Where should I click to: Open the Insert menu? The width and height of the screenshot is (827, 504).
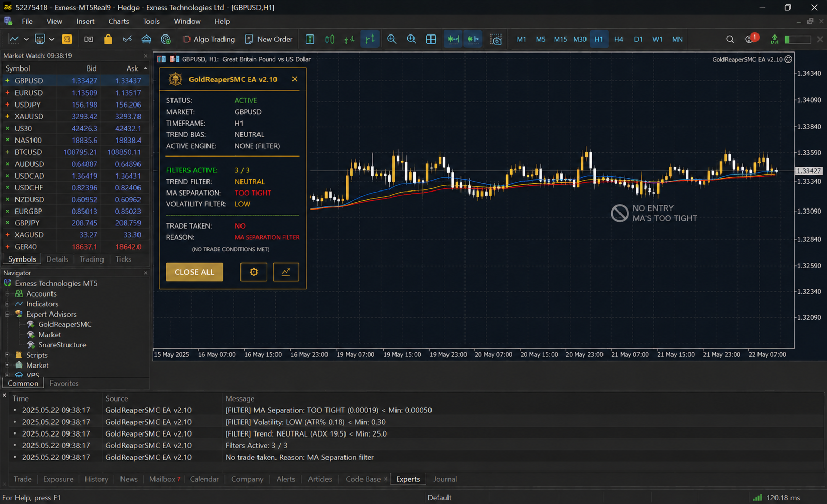85,21
